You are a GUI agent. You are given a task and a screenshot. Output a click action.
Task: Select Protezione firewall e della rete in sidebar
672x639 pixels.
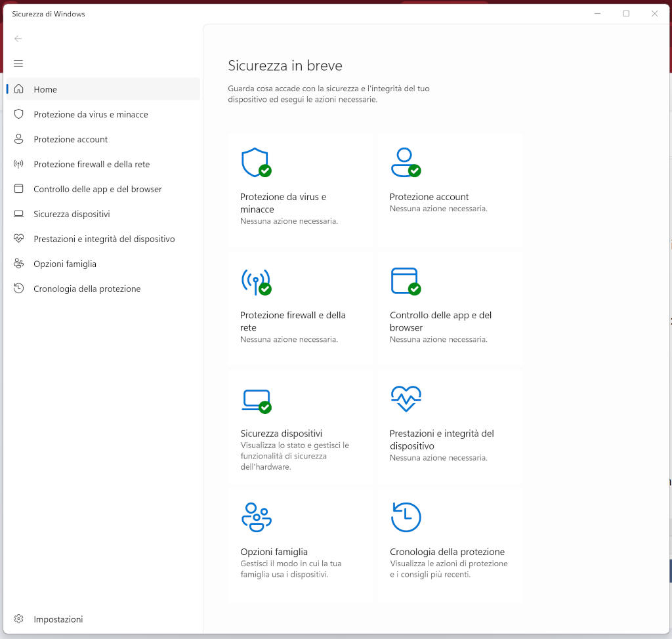tap(103, 164)
